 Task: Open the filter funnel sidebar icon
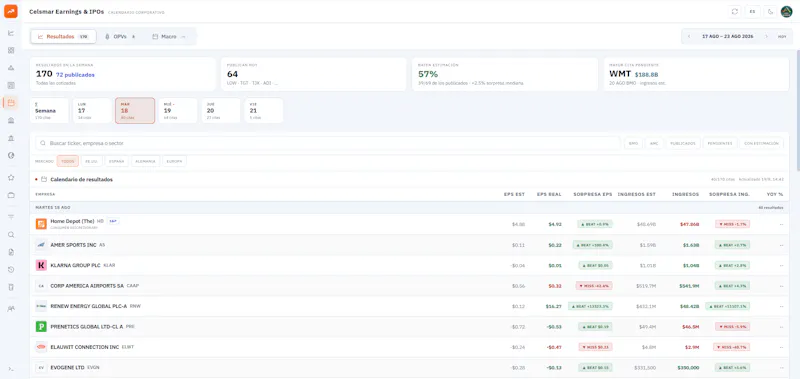[x=11, y=217]
